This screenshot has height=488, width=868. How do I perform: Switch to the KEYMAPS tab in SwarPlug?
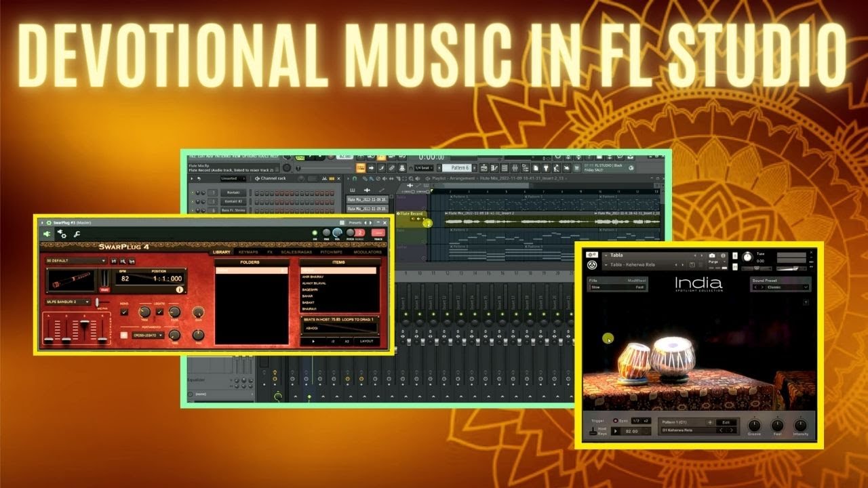(248, 252)
